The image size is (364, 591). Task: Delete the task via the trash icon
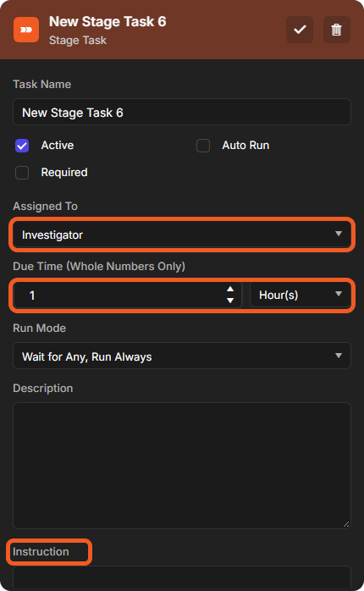tap(337, 30)
